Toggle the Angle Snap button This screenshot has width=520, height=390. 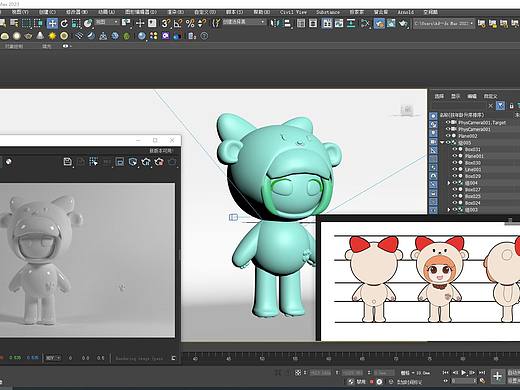coord(178,23)
